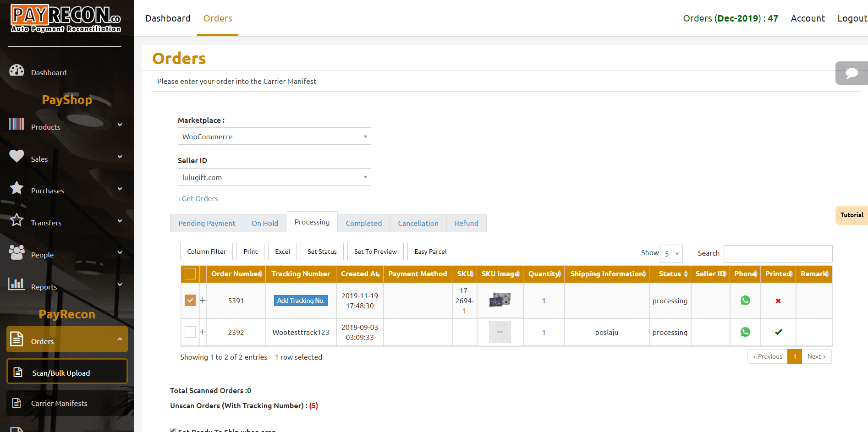
Task: Sort table by Created At column
Action: pyautogui.click(x=360, y=274)
